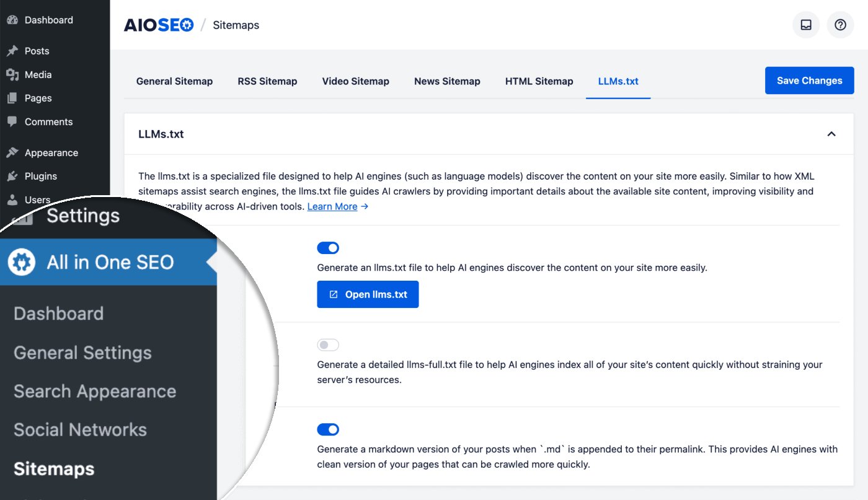
Task: Click the Posts pushpin icon
Action: [x=12, y=51]
